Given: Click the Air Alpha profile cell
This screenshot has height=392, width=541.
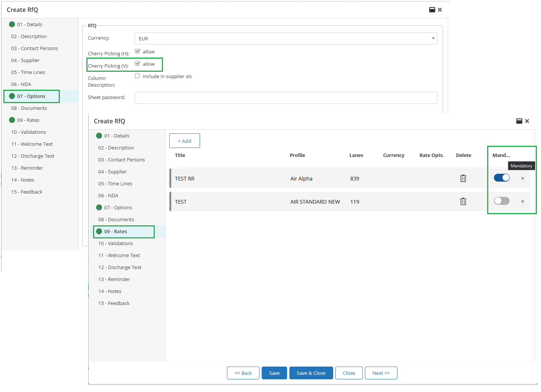Looking at the screenshot, I should coord(301,179).
